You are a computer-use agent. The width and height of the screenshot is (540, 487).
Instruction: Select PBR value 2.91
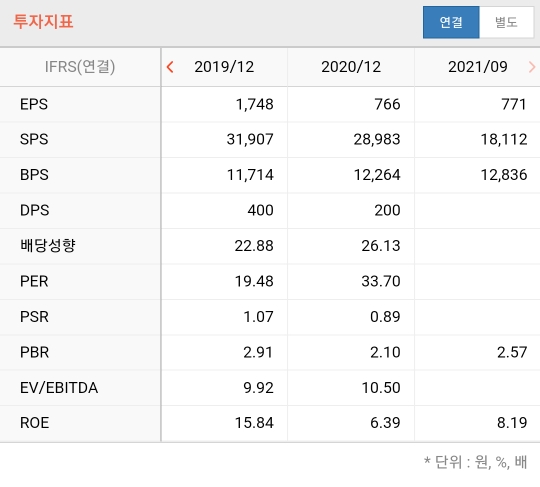(x=258, y=353)
